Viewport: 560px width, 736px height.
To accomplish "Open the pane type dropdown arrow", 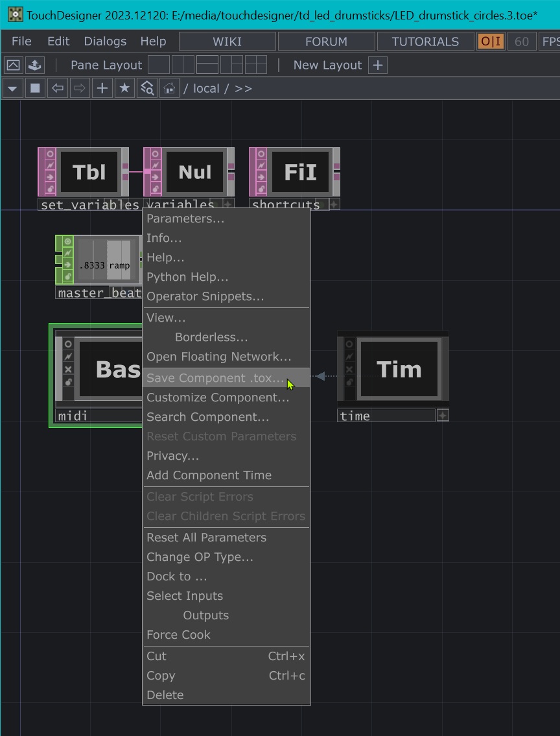I will coord(12,88).
